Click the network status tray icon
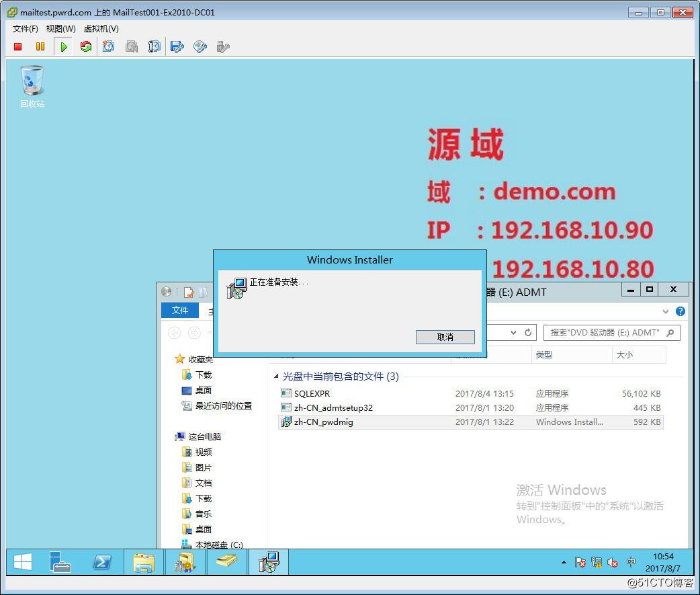The height and width of the screenshot is (595, 700). click(597, 562)
